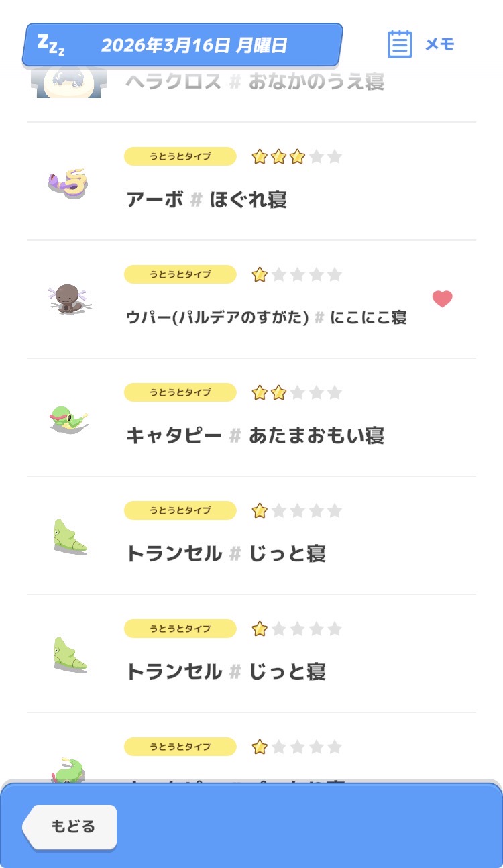
Task: Click the first トランセル cocoon sprite
Action: 70,535
